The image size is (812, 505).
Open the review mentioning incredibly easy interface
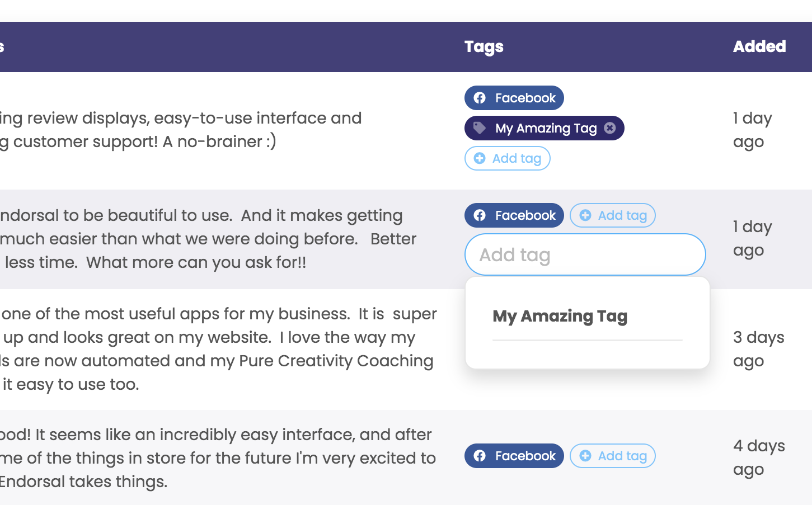(x=217, y=458)
